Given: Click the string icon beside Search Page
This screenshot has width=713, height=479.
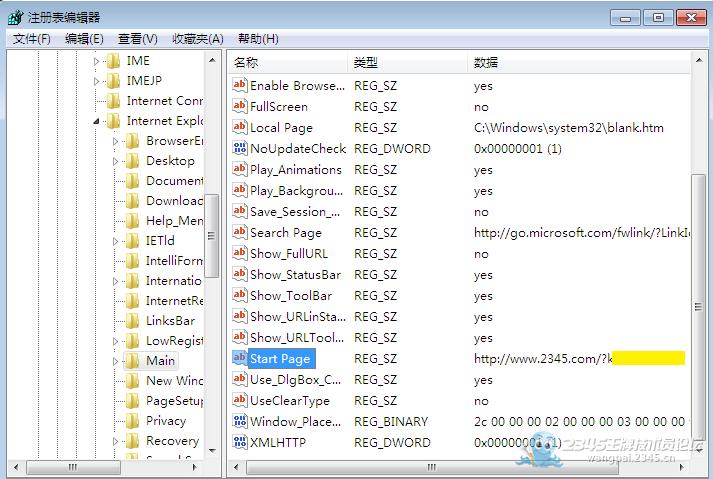Looking at the screenshot, I should pyautogui.click(x=240, y=232).
